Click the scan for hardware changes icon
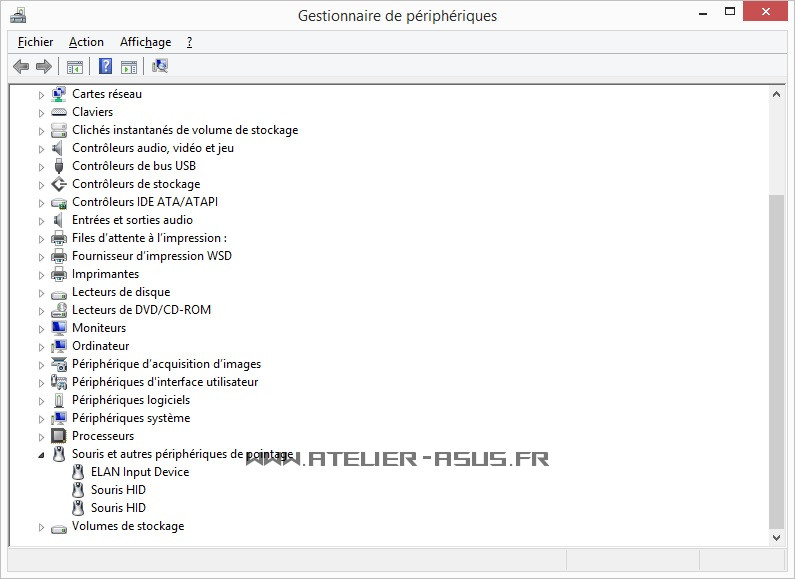 point(160,67)
